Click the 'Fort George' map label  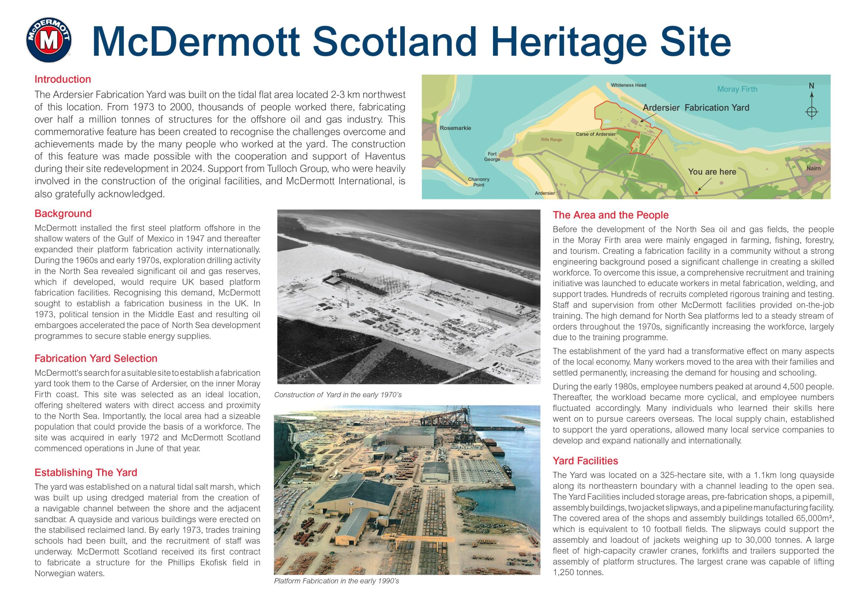[x=492, y=157]
